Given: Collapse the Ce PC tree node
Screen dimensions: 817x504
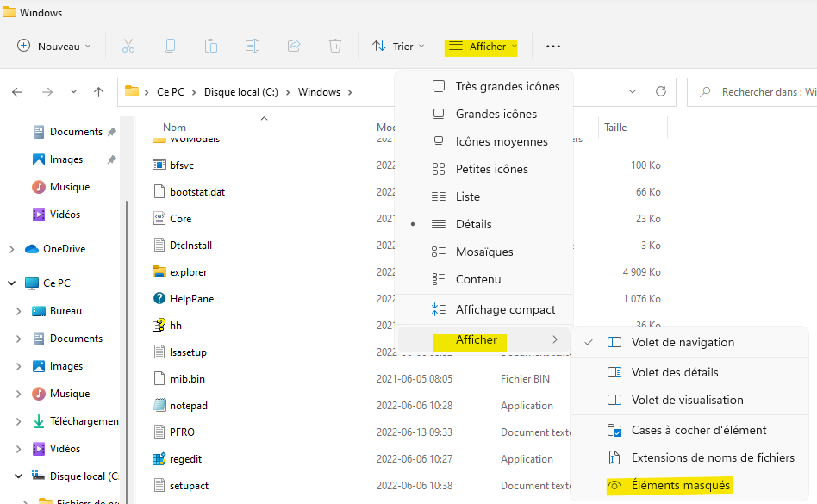Looking at the screenshot, I should click(x=11, y=283).
